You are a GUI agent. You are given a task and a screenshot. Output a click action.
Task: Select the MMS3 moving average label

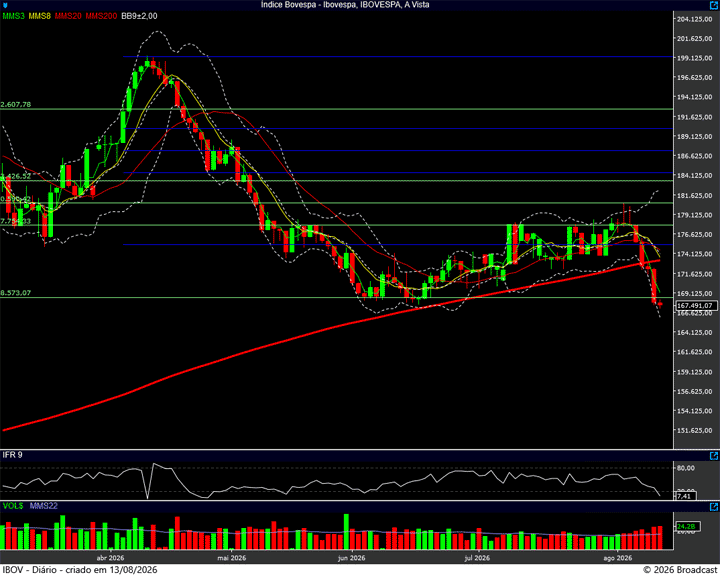14,16
